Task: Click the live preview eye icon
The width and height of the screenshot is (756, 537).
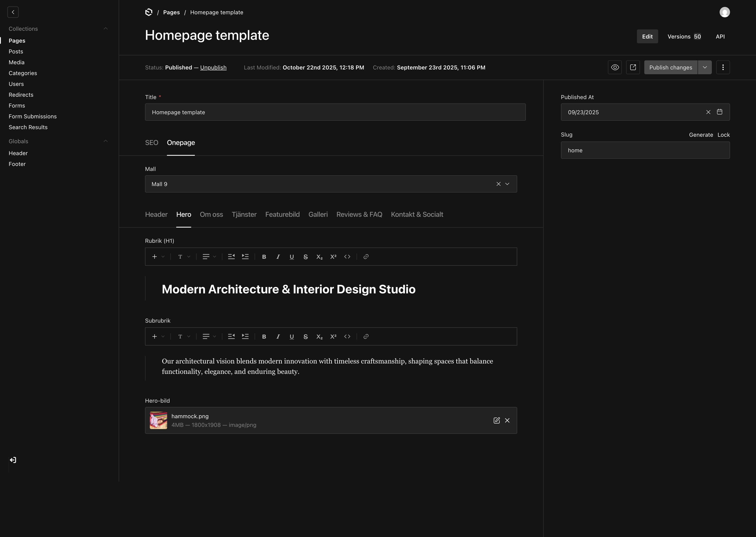Action: (x=615, y=68)
